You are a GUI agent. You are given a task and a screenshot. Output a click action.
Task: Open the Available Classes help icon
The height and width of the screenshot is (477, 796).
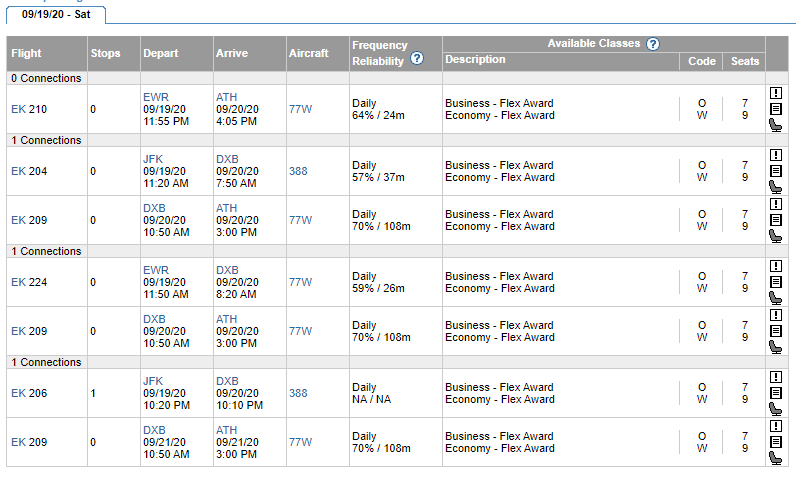coord(653,44)
